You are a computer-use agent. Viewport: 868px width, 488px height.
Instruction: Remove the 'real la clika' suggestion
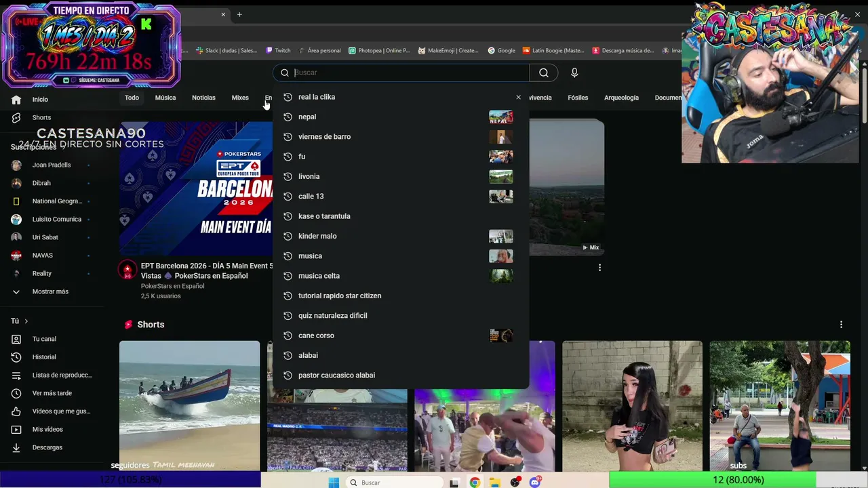tap(518, 97)
